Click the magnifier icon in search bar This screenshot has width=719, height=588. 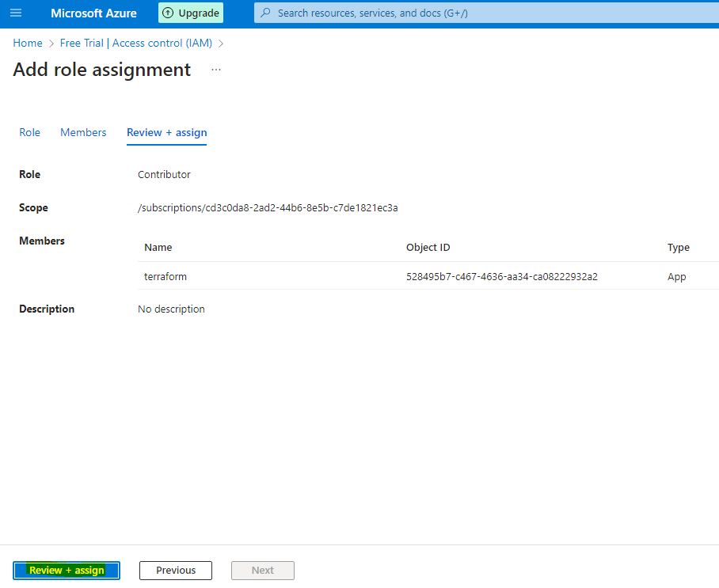pos(265,13)
